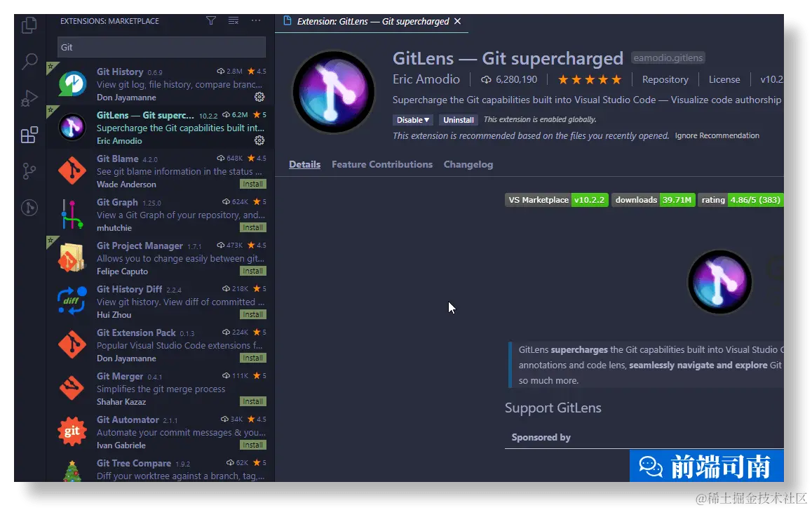Click the Support GitLens heading
This screenshot has width=812, height=510.
tap(553, 408)
